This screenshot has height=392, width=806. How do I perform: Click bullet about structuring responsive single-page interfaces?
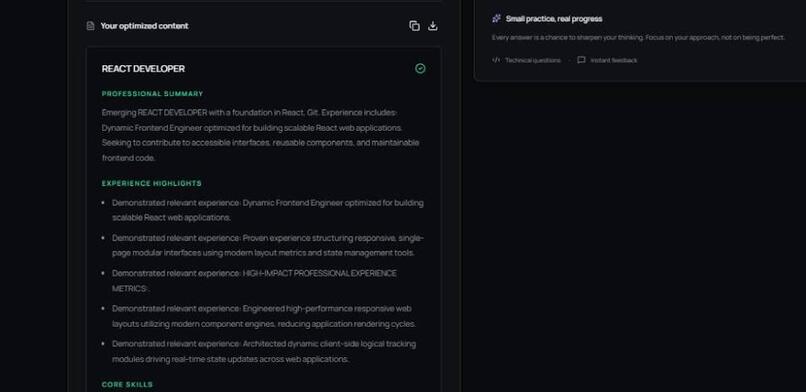click(x=268, y=246)
